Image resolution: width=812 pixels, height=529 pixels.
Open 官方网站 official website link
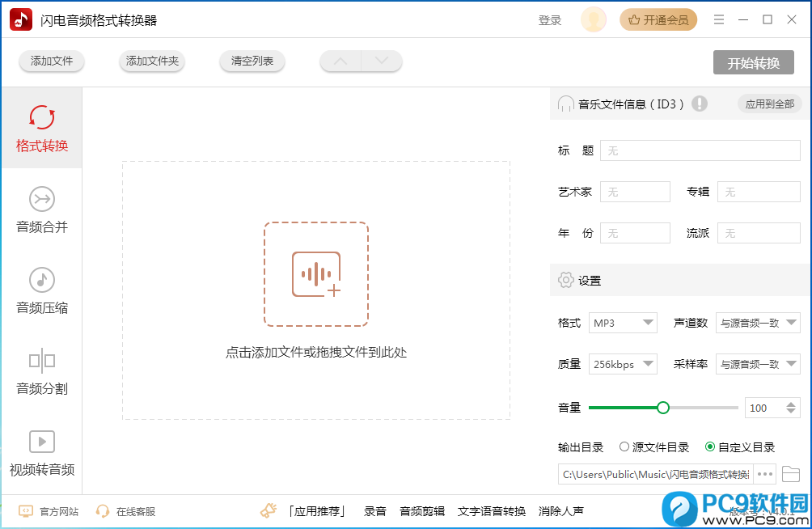[x=49, y=511]
